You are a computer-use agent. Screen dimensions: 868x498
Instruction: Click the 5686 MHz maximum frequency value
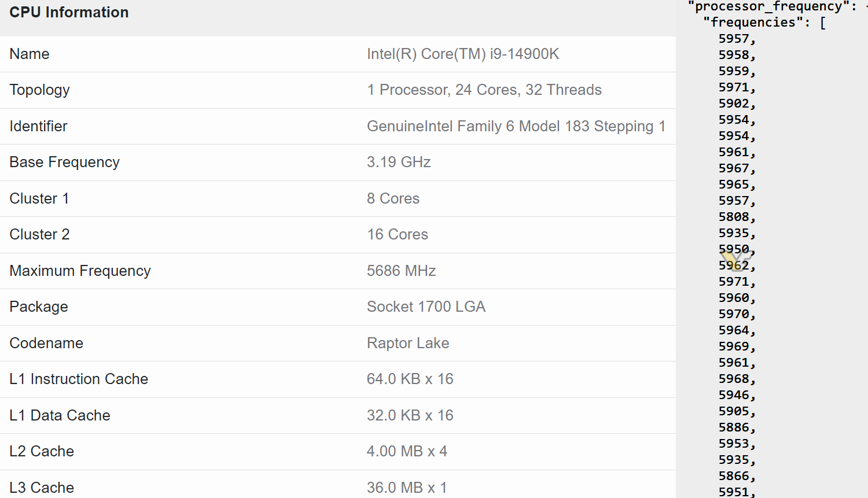[402, 271]
